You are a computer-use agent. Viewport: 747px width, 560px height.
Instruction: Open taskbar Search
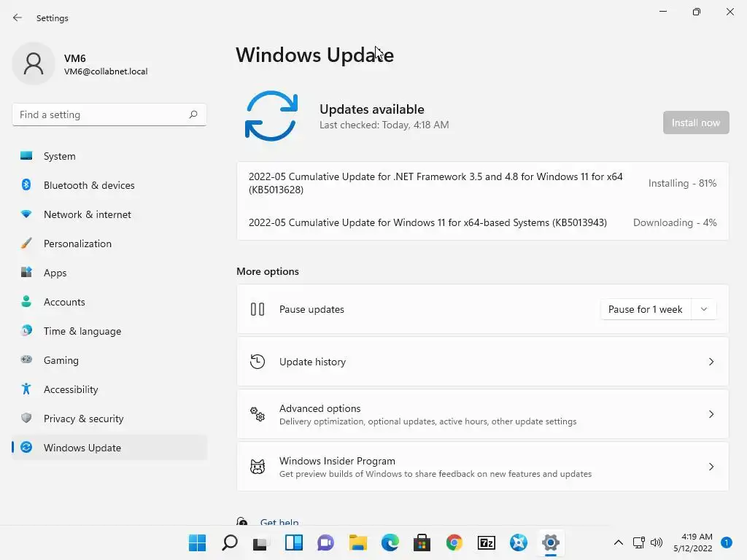click(x=230, y=542)
